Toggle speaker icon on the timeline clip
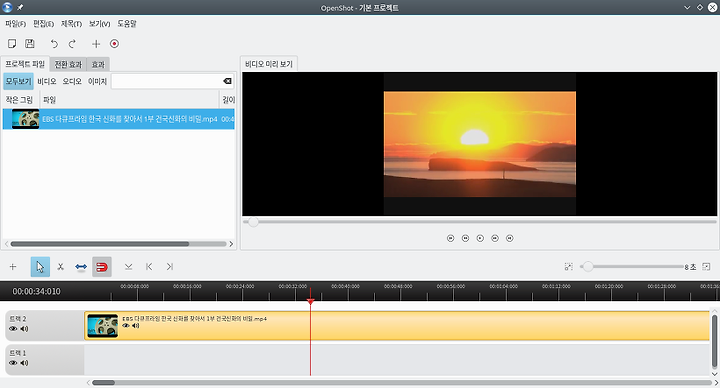720x388 pixels. tap(135, 326)
